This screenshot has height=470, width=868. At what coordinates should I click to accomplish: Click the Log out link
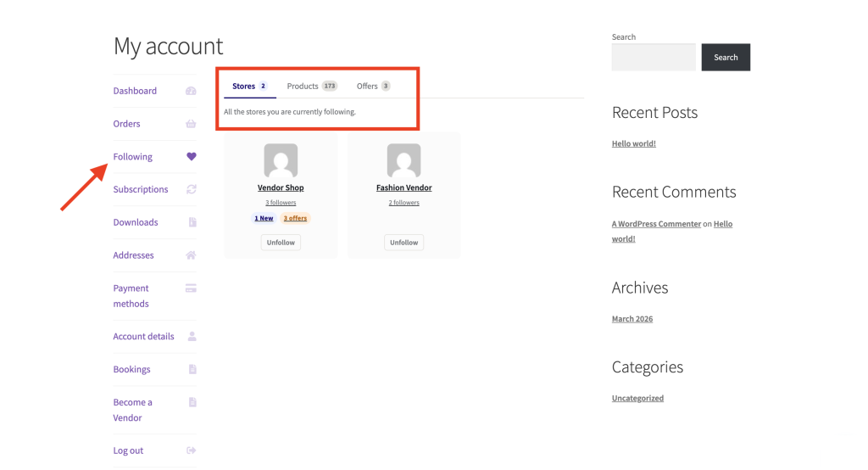129,450
